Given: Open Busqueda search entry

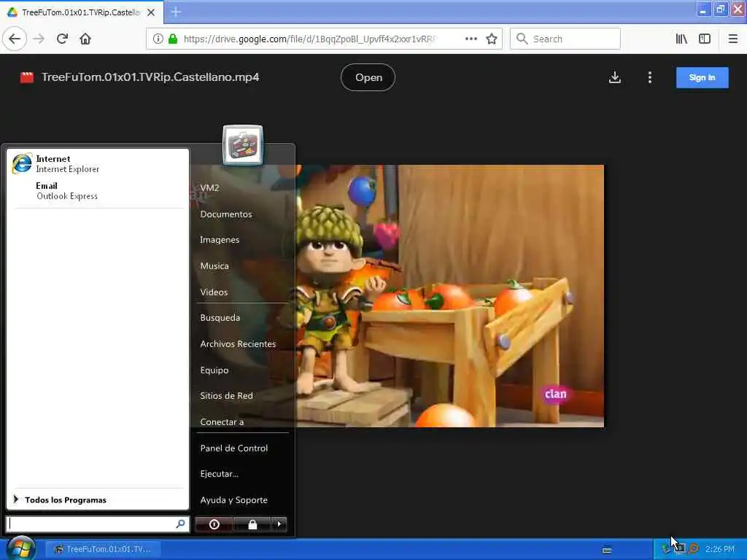Looking at the screenshot, I should click(x=220, y=318).
